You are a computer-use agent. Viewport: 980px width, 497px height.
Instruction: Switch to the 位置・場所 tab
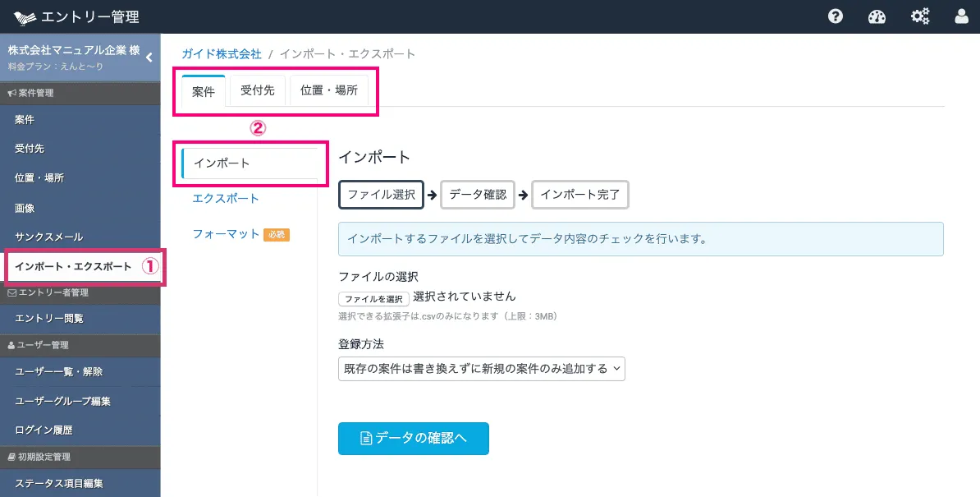coord(328,91)
